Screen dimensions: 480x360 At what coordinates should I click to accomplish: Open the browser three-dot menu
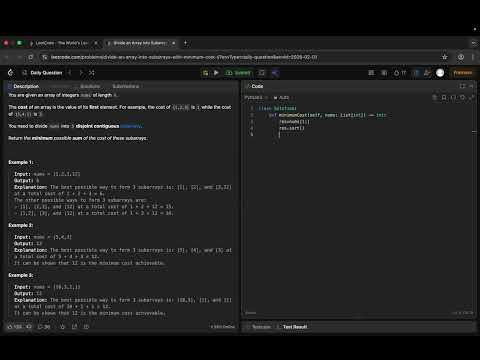pos(473,57)
